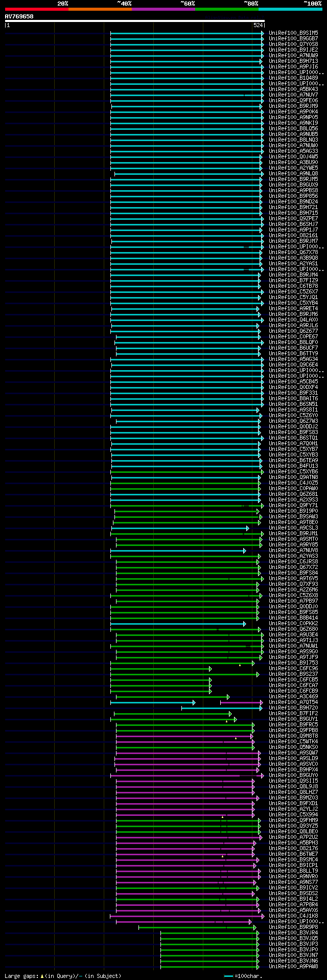327x980 pixels.
Task: Pick the UniRef100_Q67X78 label
Action: 293,252
